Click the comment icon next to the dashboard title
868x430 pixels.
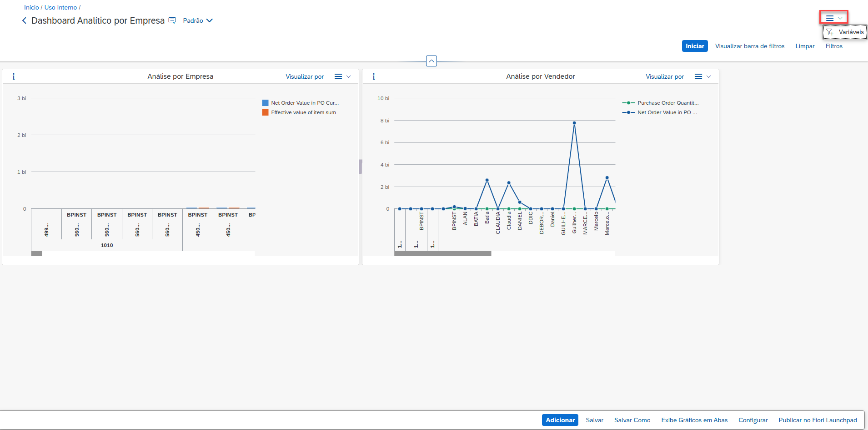[172, 20]
